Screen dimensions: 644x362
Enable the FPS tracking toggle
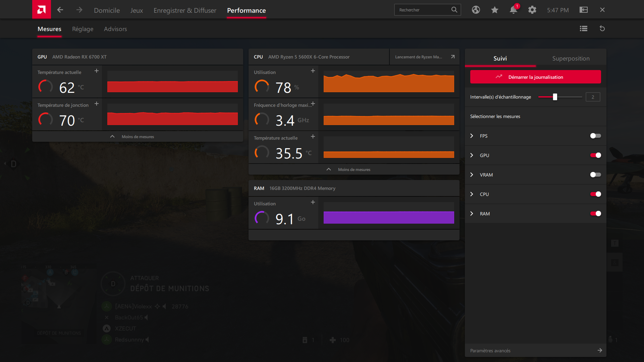[595, 136]
